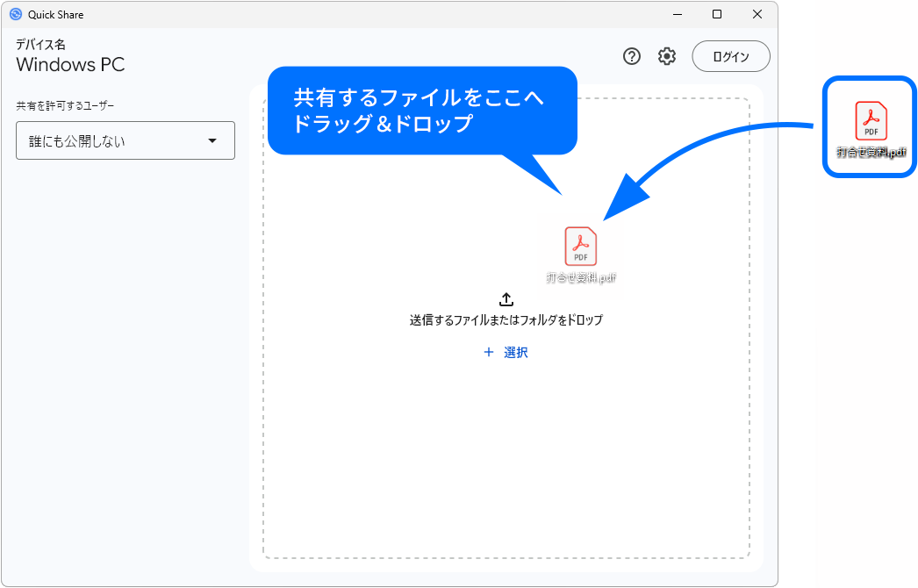Select the 打合せ資料.pdf icon in drop area
The width and height of the screenshot is (918, 588).
(580, 247)
